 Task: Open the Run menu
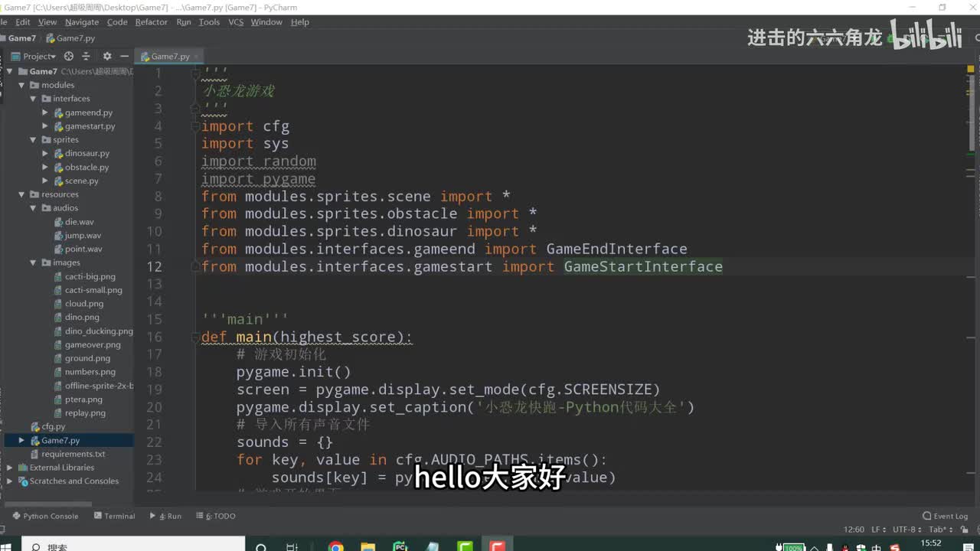(x=184, y=22)
